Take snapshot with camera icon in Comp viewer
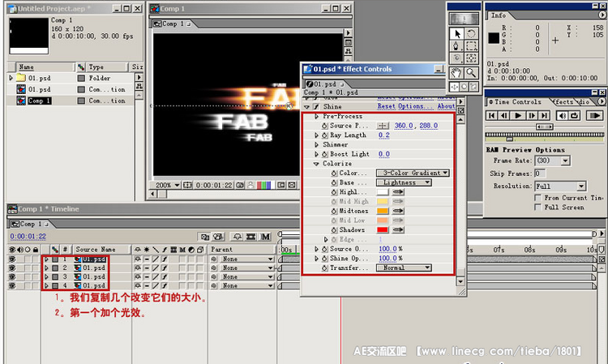 (x=240, y=186)
